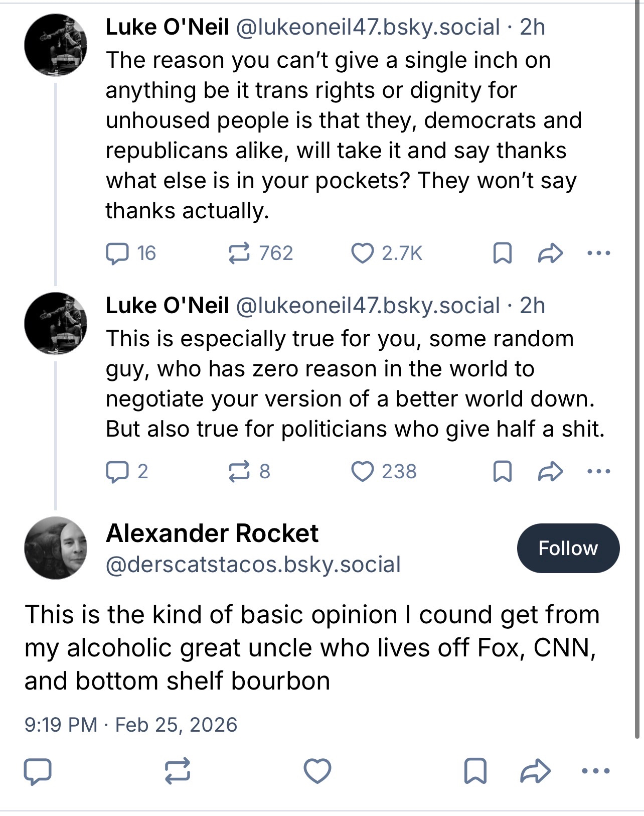This screenshot has width=644, height=816.
Task: Share the second Luke O'Neil post
Action: pos(550,472)
